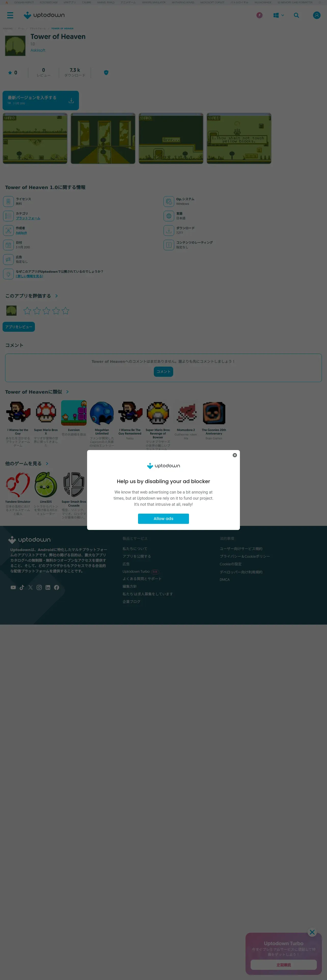Viewport: 327px width, 980px height.
Task: Click the Uptodown logo in header
Action: pos(44,15)
